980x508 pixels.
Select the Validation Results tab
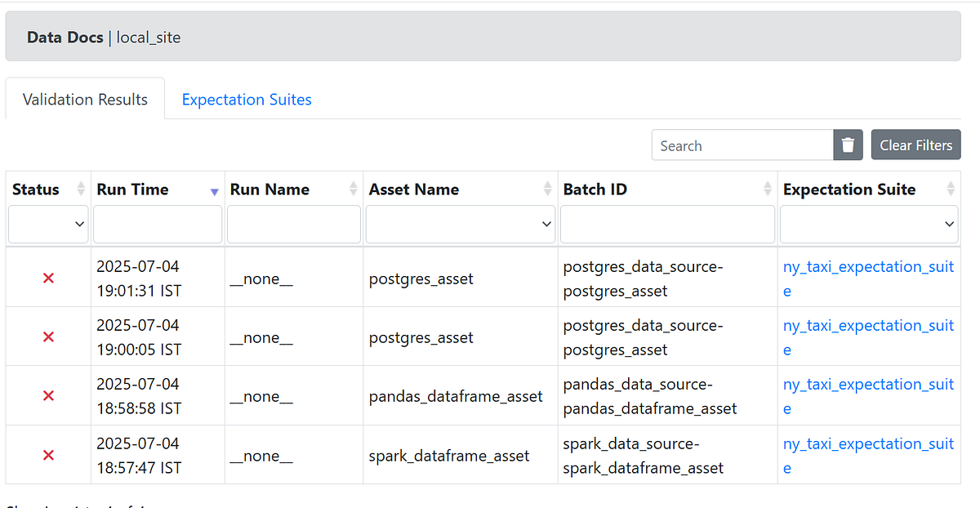click(84, 98)
